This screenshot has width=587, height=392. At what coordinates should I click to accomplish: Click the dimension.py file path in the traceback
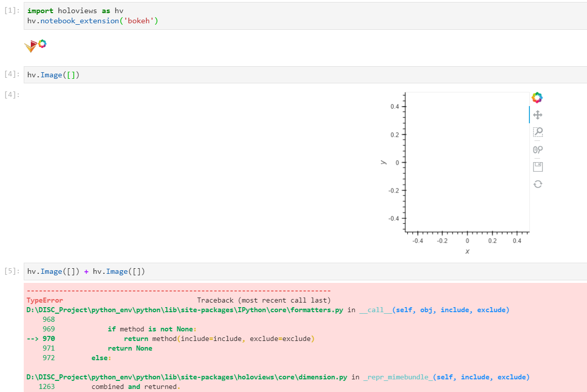[x=187, y=377]
